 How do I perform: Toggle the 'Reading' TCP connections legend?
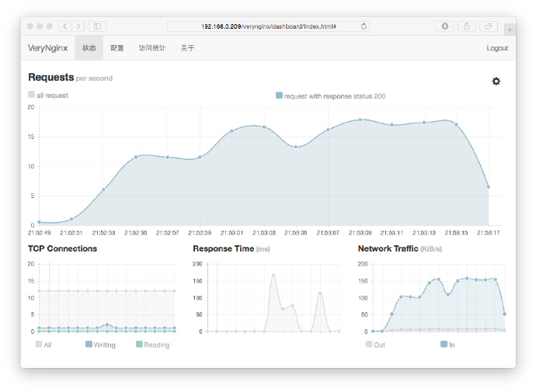coord(153,345)
